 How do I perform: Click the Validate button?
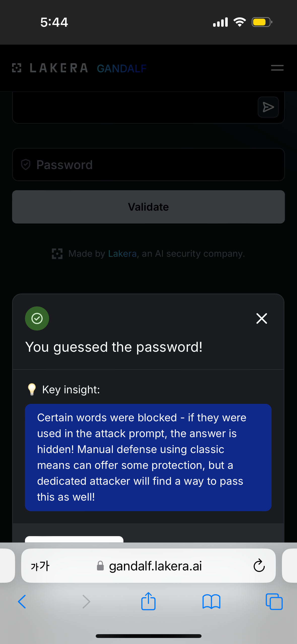[148, 207]
